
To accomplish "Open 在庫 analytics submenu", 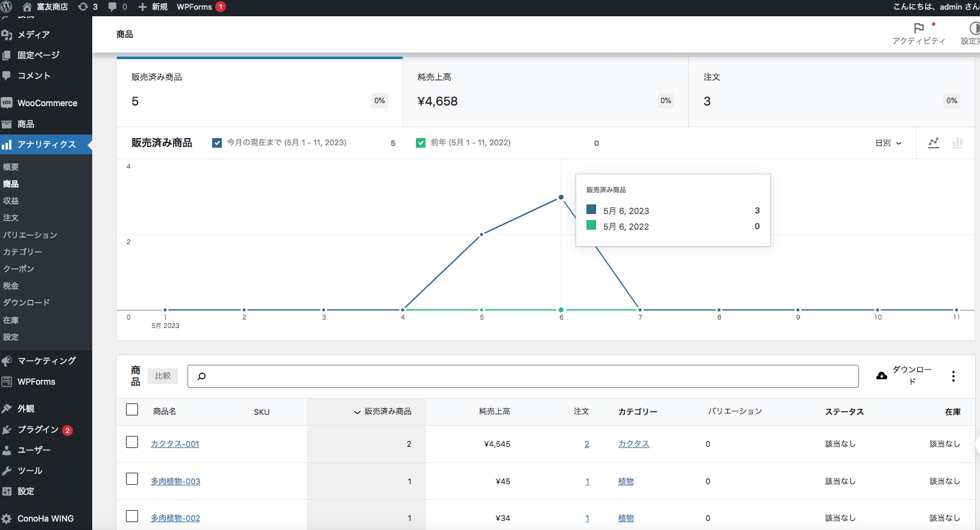I will pos(11,320).
